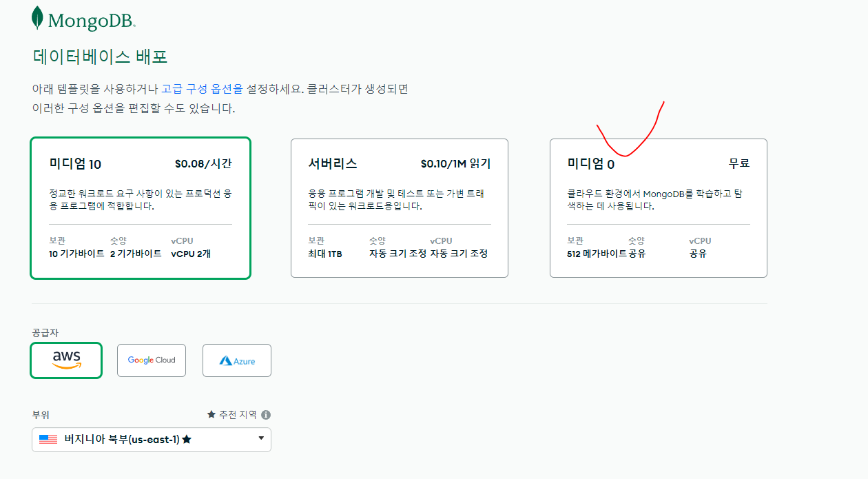Viewport: 868px width, 479px height.
Task: Click the 최대 1TB storage value
Action: click(325, 254)
